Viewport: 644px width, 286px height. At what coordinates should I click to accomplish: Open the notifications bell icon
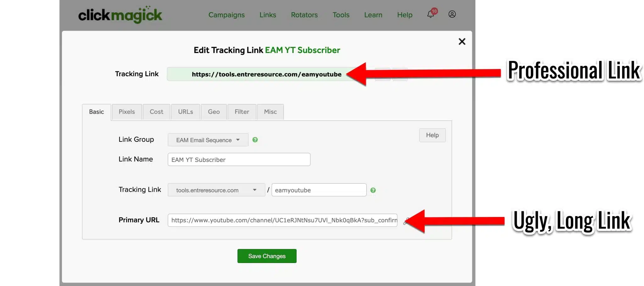430,14
